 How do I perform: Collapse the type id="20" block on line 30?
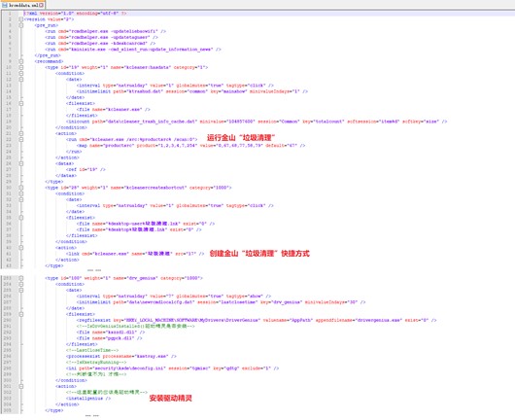(21, 188)
